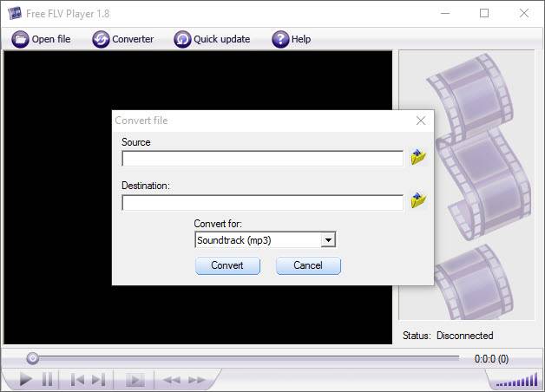The image size is (545, 392).
Task: Click the rewind double-arrow icon
Action: click(172, 380)
